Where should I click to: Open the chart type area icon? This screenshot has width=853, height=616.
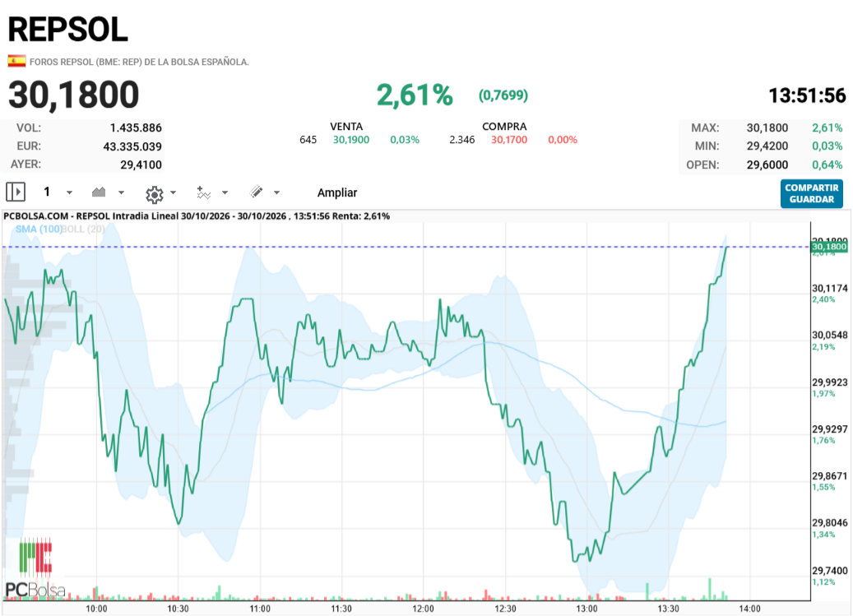[x=99, y=192]
